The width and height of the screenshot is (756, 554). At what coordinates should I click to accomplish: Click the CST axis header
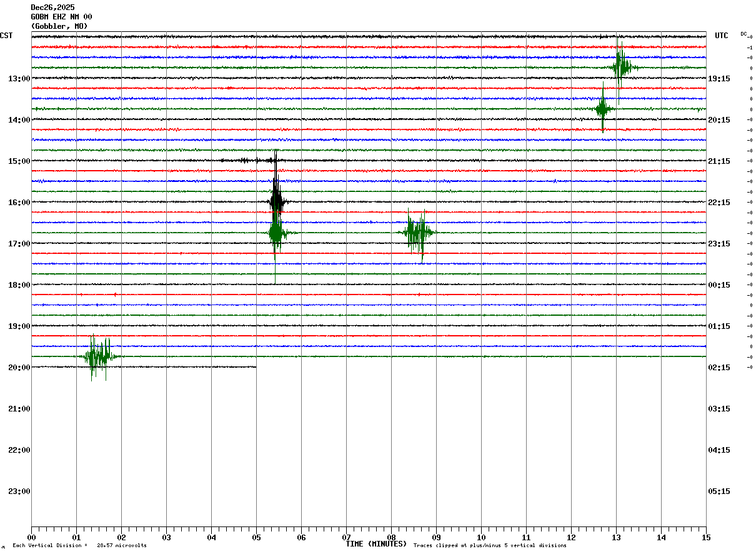click(6, 36)
